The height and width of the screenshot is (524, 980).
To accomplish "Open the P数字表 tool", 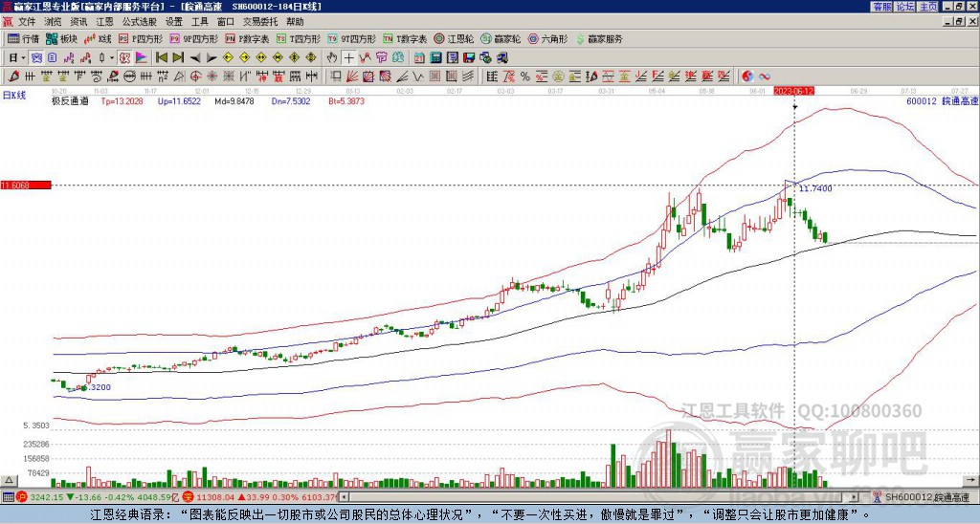I will coord(247,38).
